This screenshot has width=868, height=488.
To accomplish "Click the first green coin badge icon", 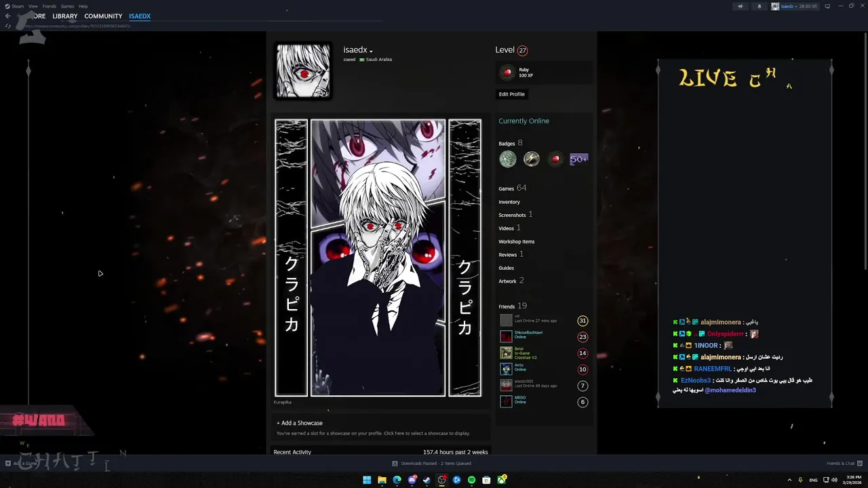I will coord(508,159).
